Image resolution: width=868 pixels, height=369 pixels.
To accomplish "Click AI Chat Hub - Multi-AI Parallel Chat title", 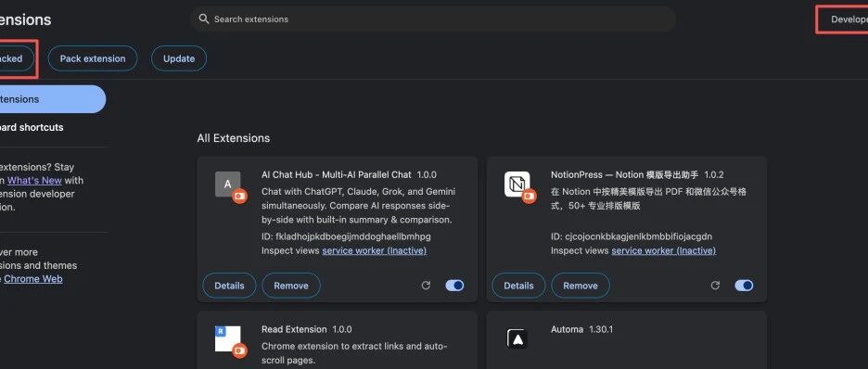I will tap(336, 174).
